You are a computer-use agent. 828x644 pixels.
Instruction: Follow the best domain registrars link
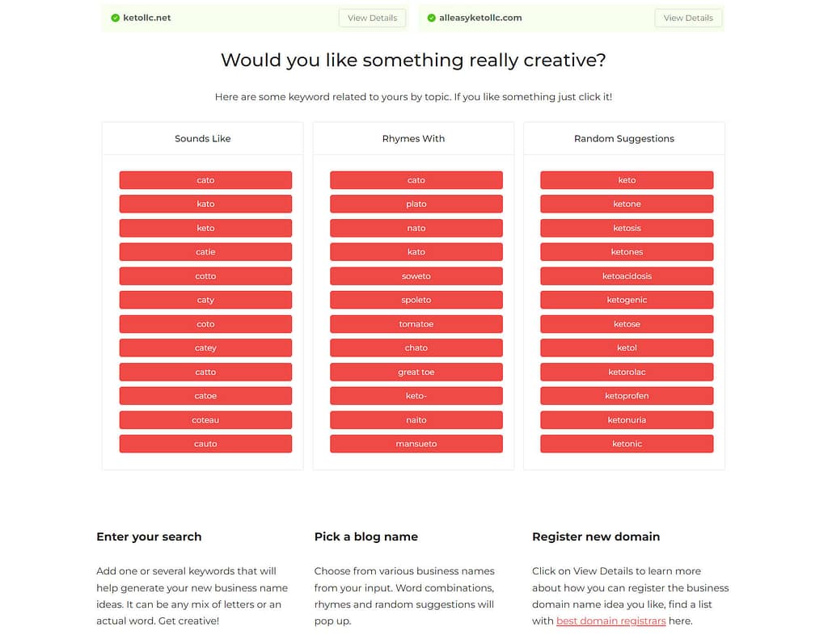point(610,621)
